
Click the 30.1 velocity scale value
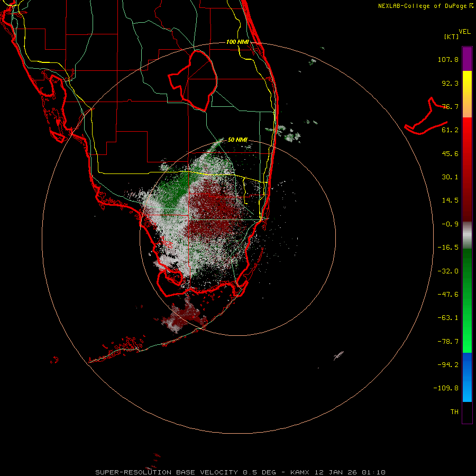[450, 177]
